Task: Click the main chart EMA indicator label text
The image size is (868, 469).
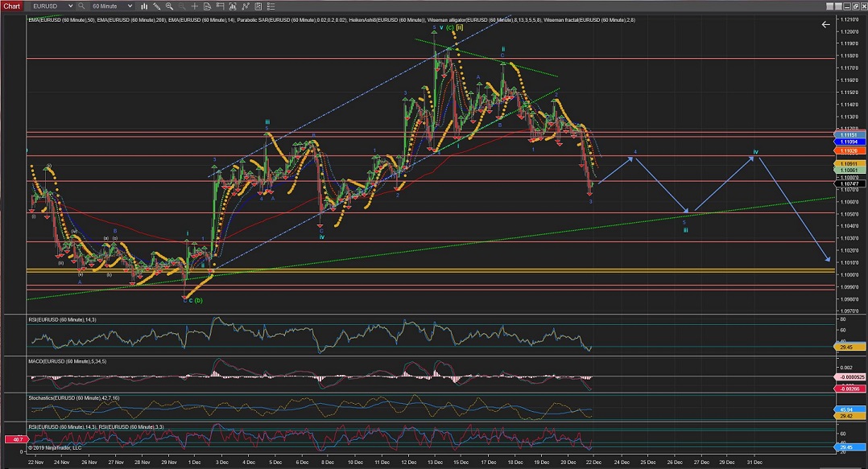Action: pyautogui.click(x=332, y=20)
